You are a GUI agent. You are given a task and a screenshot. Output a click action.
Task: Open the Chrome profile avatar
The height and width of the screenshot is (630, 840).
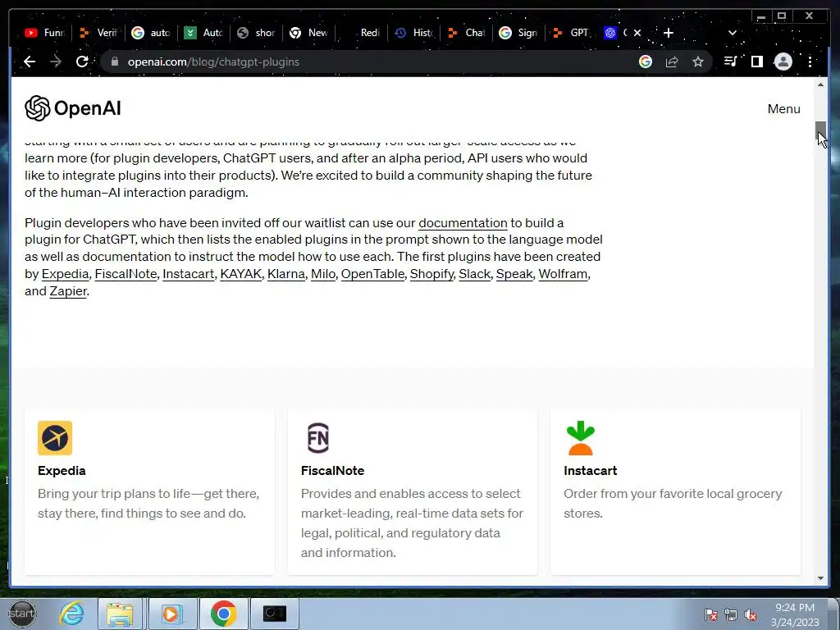tap(783, 62)
